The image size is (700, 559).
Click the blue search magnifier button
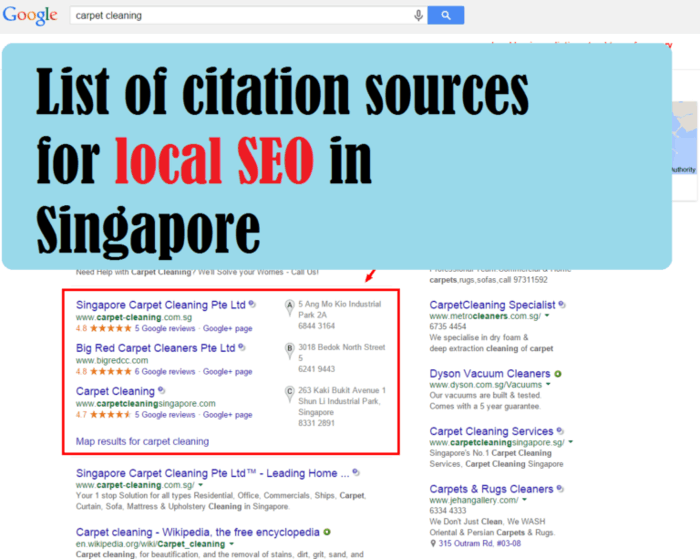coord(446,16)
